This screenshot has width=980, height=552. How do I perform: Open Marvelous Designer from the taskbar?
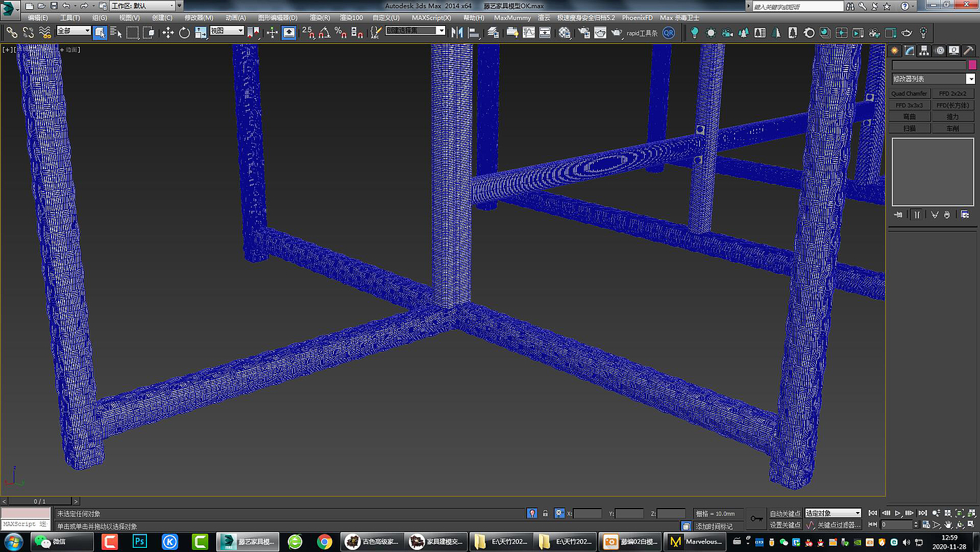[x=696, y=541]
